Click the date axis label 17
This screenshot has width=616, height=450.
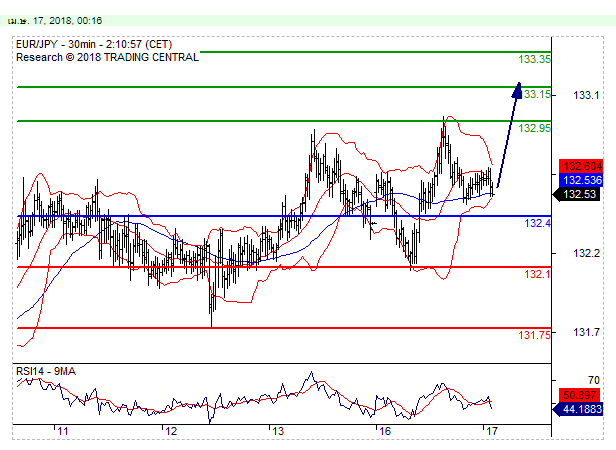[492, 432]
